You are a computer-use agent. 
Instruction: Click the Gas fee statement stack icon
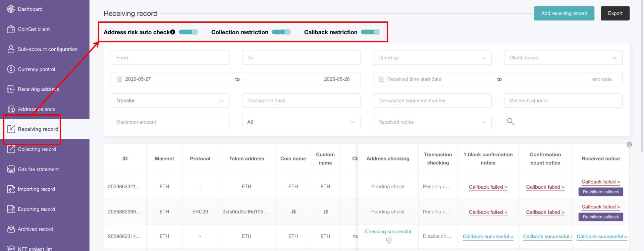pyautogui.click(x=11, y=169)
